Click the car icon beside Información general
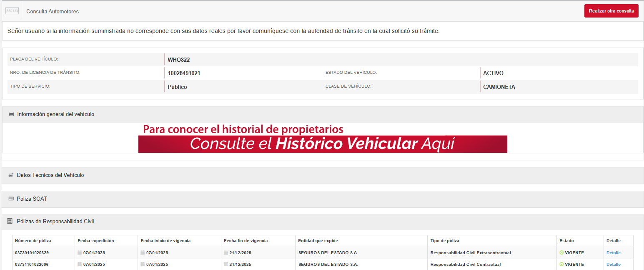 (12, 114)
